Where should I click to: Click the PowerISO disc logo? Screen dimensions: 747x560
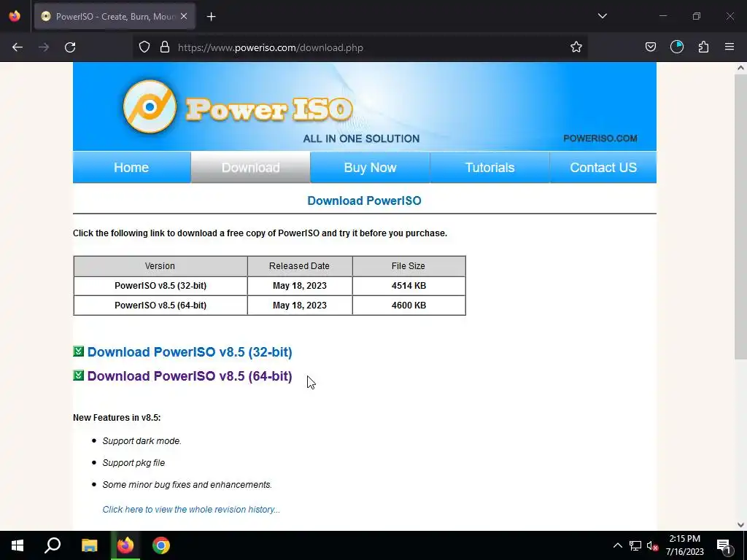[x=150, y=106]
